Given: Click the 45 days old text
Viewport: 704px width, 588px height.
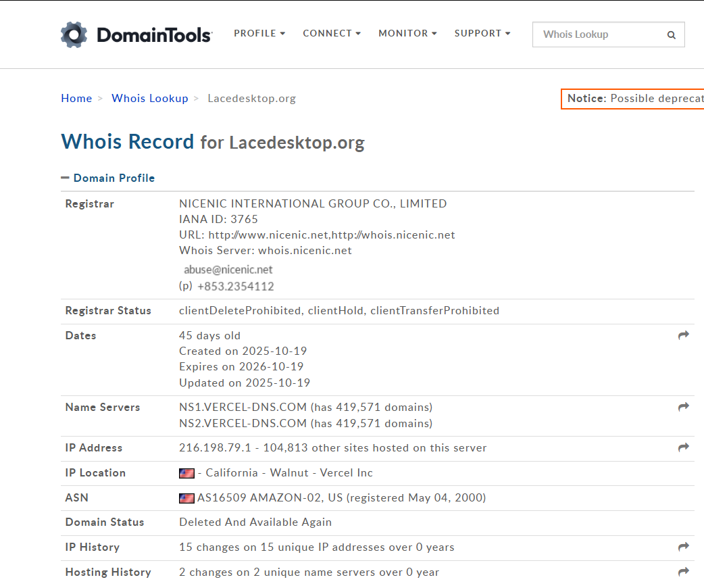Looking at the screenshot, I should click(x=209, y=335).
